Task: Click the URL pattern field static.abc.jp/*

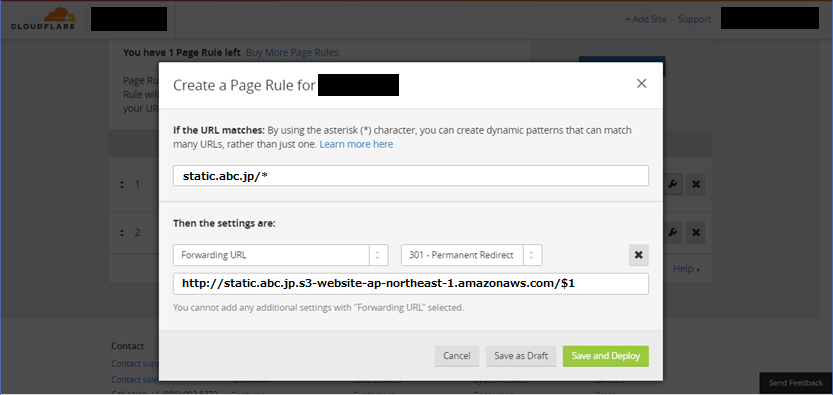Action: point(411,176)
